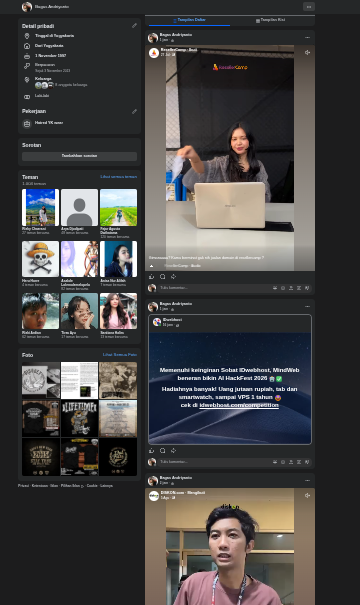Open the LIFETIME shirt design photo
This screenshot has height=605, width=360.
[x=79, y=418]
